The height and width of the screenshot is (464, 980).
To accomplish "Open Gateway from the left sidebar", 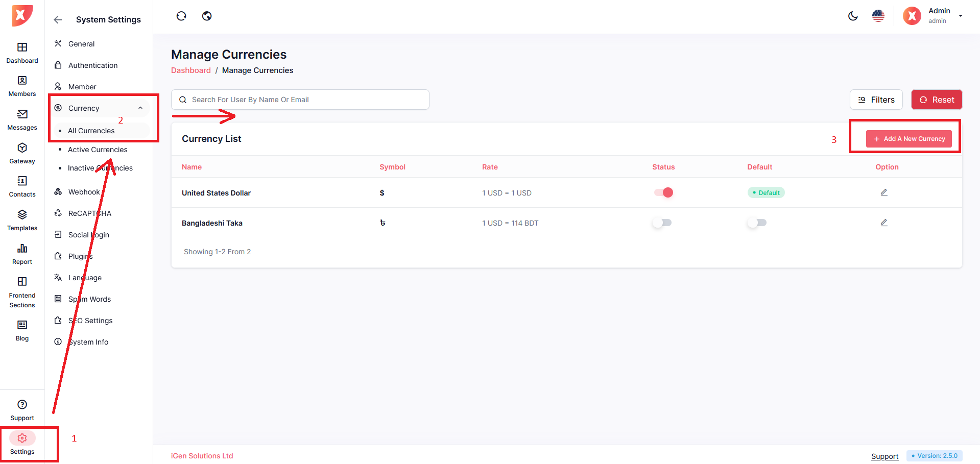I will pos(22,153).
